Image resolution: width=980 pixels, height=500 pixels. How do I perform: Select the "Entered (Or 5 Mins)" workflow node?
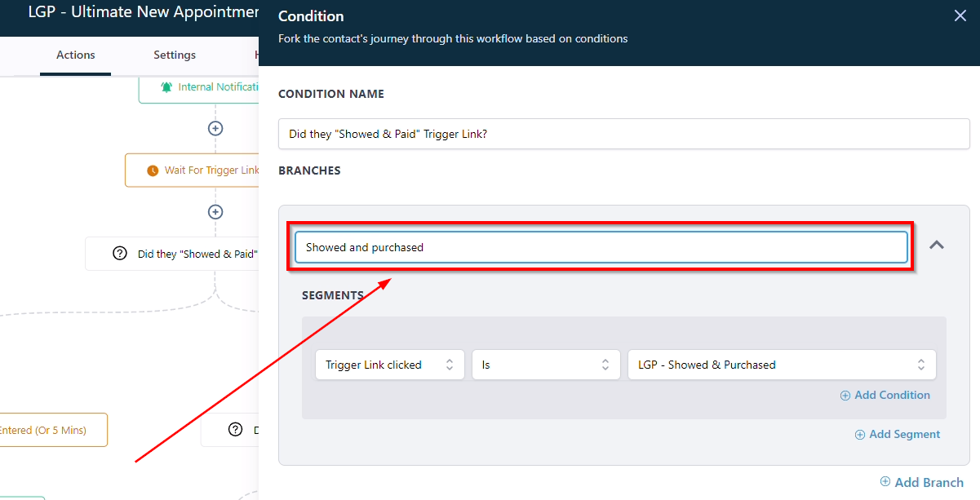[49, 430]
